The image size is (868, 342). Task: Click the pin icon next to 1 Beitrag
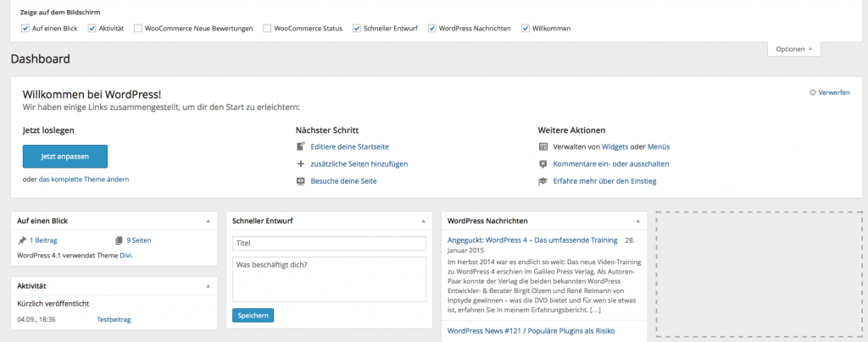21,240
